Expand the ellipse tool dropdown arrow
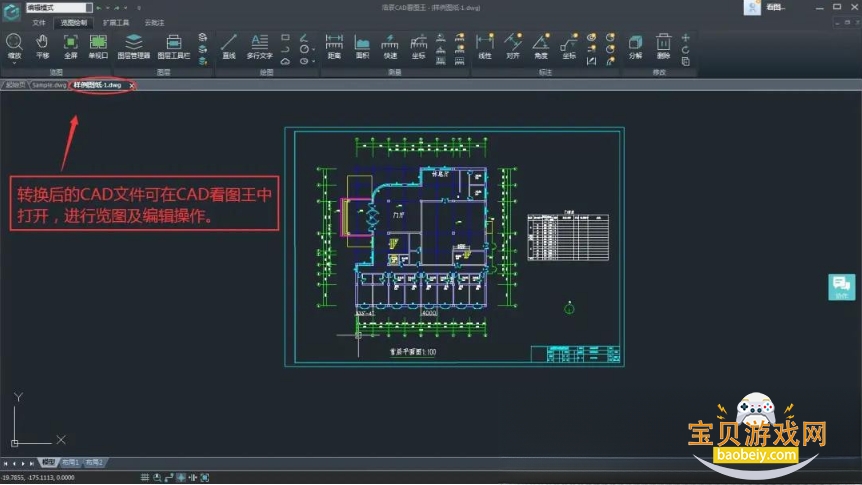The width and height of the screenshot is (862, 485). 313,62
